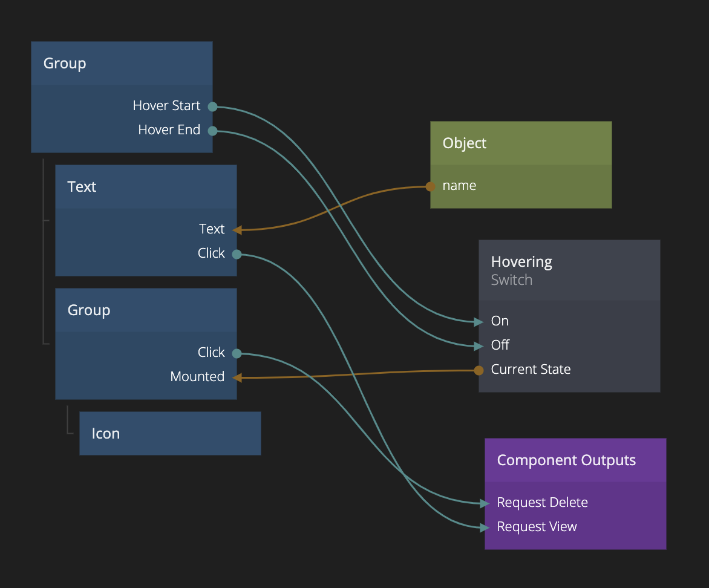
Task: Select the Group node with Mounted port
Action: coord(146,310)
